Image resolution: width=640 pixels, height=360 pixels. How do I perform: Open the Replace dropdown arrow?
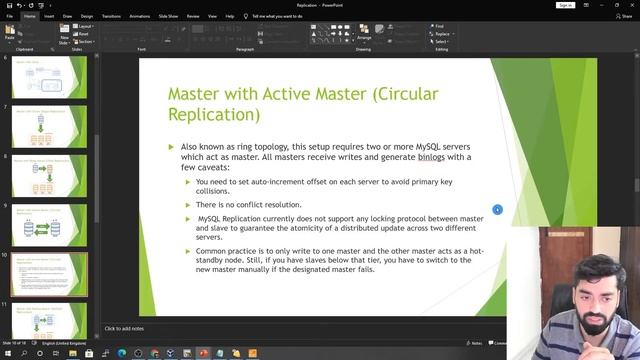453,34
